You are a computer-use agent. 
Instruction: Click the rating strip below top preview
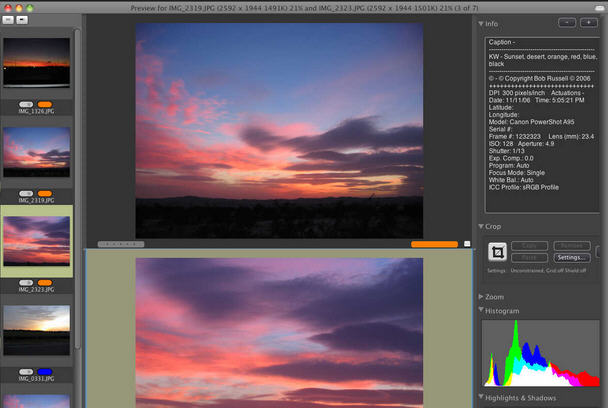point(121,244)
